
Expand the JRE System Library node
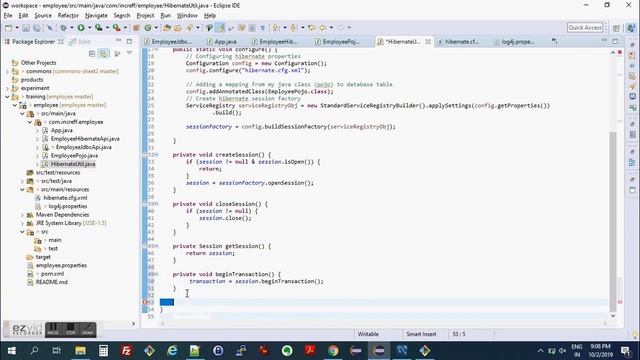(22, 223)
